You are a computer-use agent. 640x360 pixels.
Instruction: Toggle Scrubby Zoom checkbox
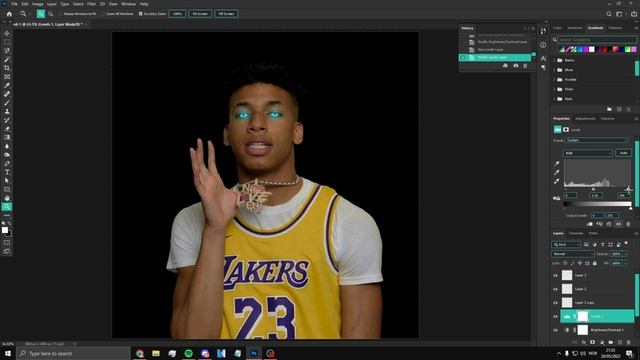[140, 14]
